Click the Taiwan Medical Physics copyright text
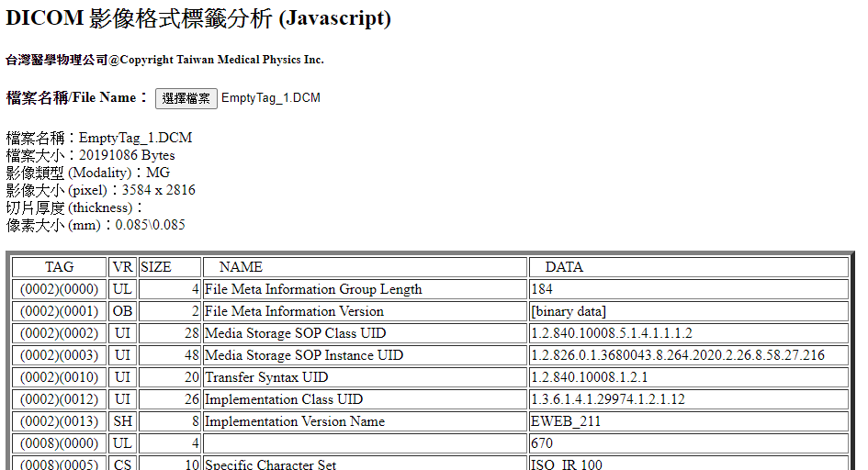The height and width of the screenshot is (470, 868). (165, 60)
